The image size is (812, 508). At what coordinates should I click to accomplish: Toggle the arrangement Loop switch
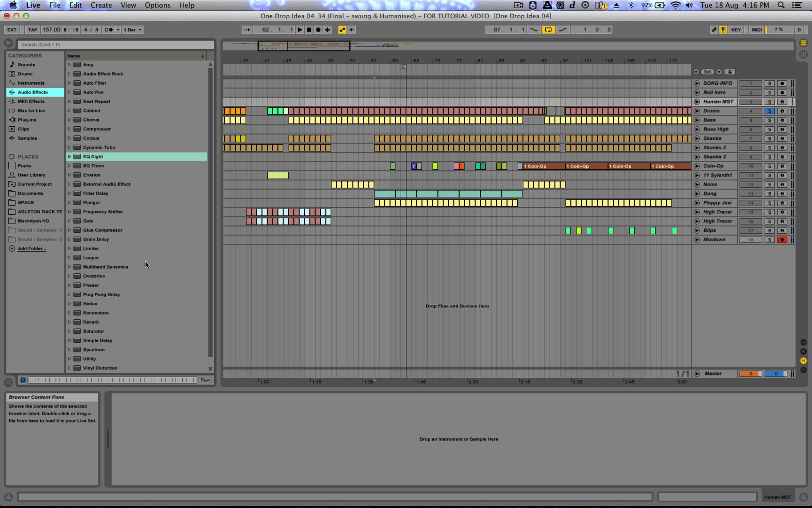548,30
